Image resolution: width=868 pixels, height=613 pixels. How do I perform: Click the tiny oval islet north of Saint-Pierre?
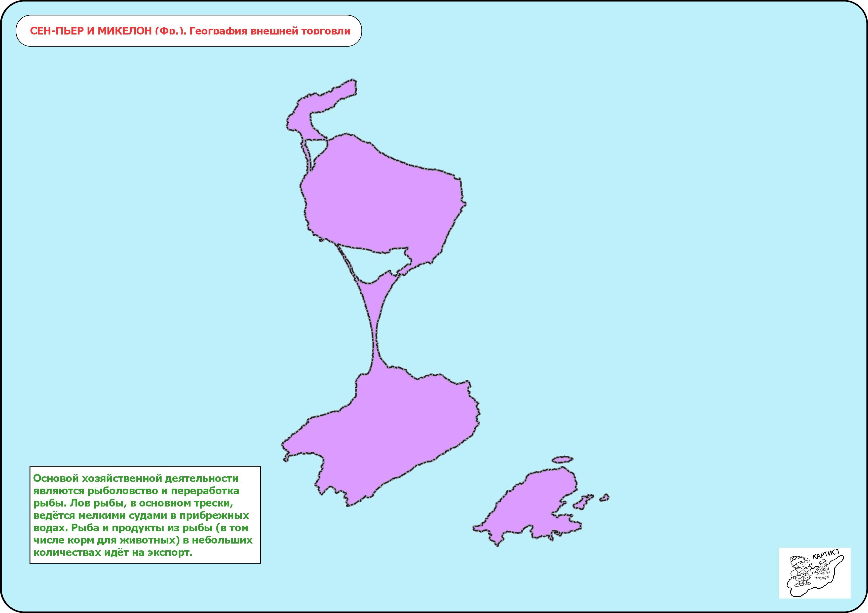[562, 459]
